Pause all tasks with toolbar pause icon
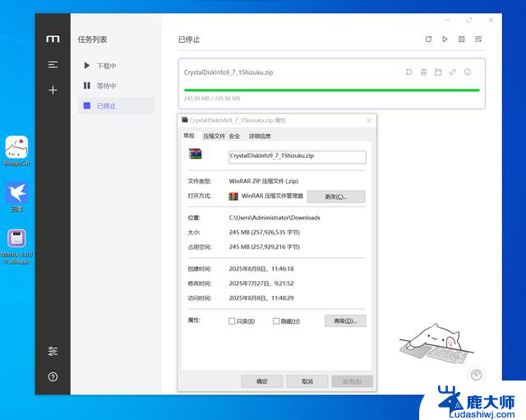This screenshot has height=420, width=526. (x=462, y=39)
